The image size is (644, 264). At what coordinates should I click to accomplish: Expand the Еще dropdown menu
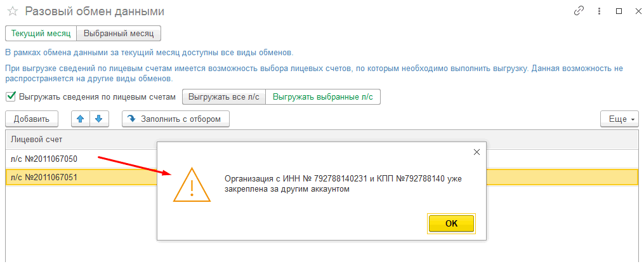point(619,119)
